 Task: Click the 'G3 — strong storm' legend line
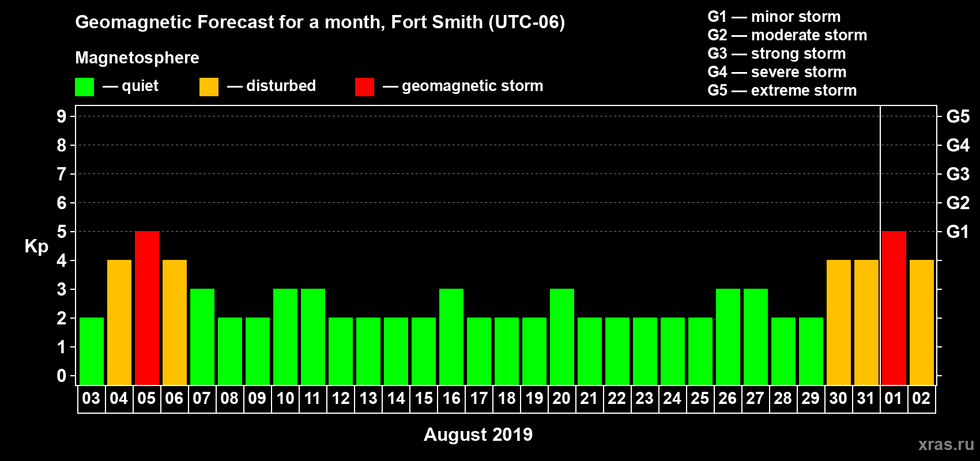tap(777, 54)
